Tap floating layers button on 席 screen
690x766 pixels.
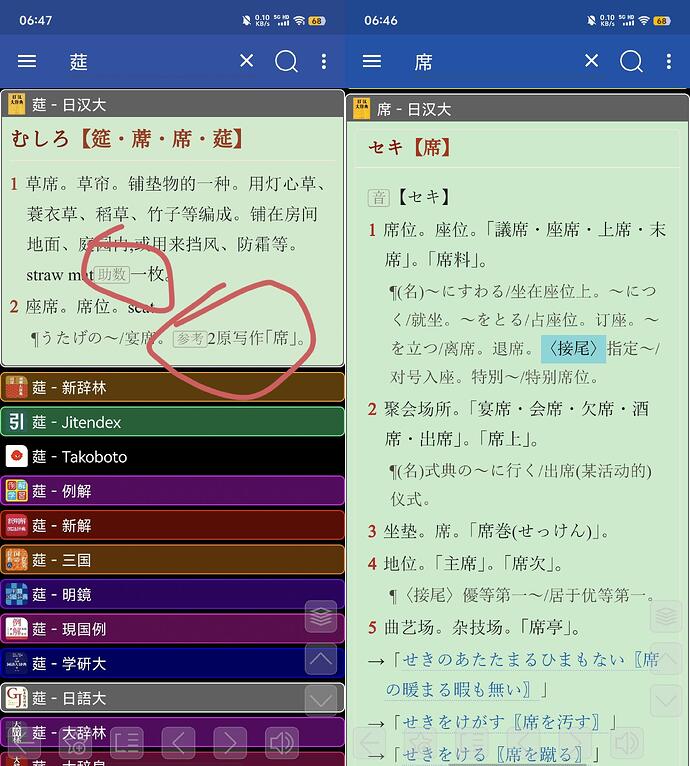[666, 617]
